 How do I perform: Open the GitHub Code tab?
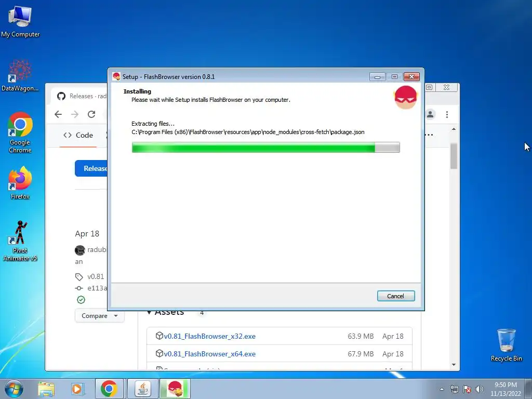pyautogui.click(x=78, y=135)
